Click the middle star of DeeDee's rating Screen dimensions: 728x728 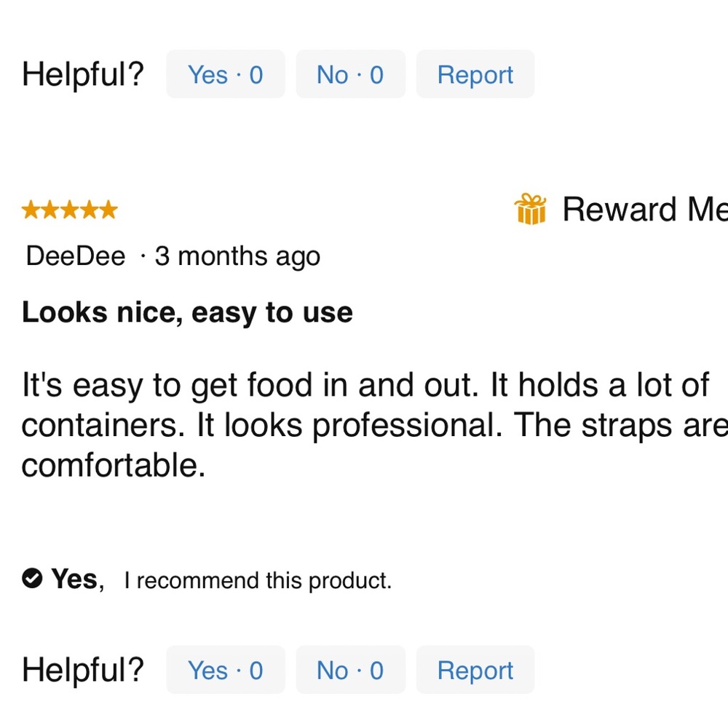click(70, 210)
